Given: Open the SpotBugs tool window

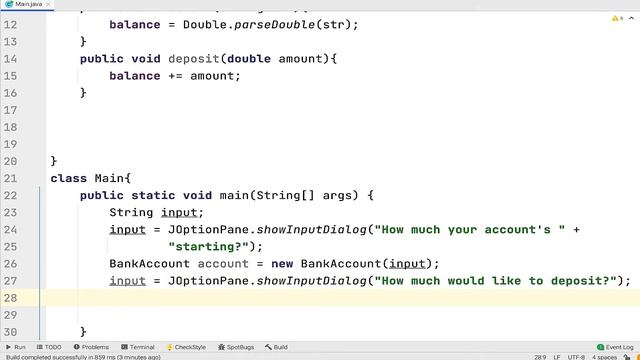Looking at the screenshot, I should coord(236,347).
